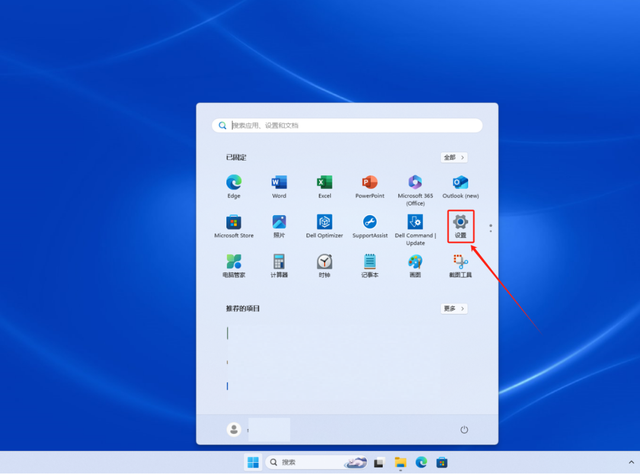Open the 电脑管家 PC Manager app
This screenshot has width=640, height=474.
(234, 266)
